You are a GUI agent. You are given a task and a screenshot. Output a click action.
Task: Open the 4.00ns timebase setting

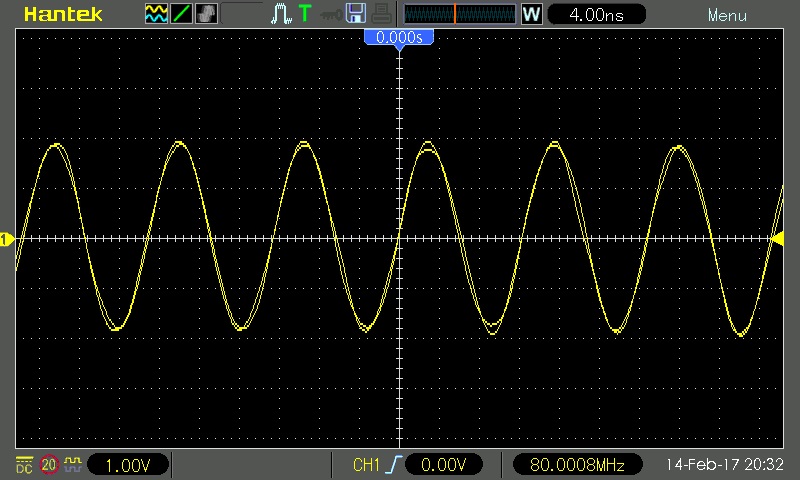[x=596, y=14]
